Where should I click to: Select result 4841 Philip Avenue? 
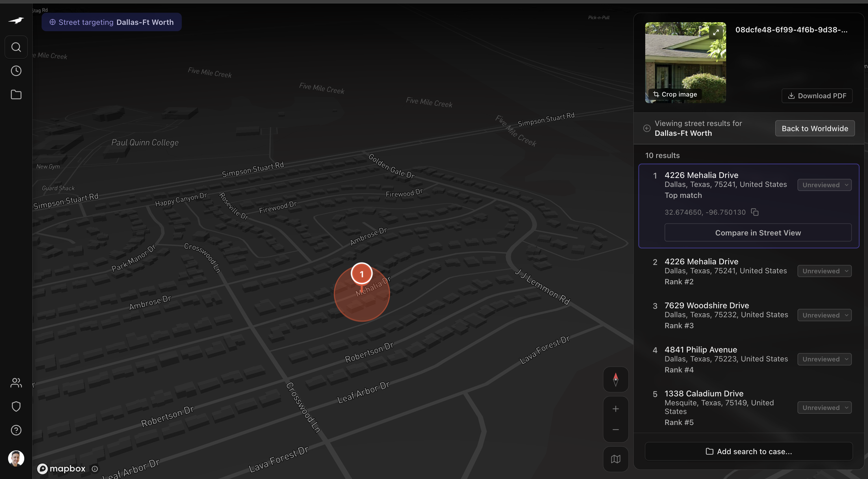pos(749,359)
